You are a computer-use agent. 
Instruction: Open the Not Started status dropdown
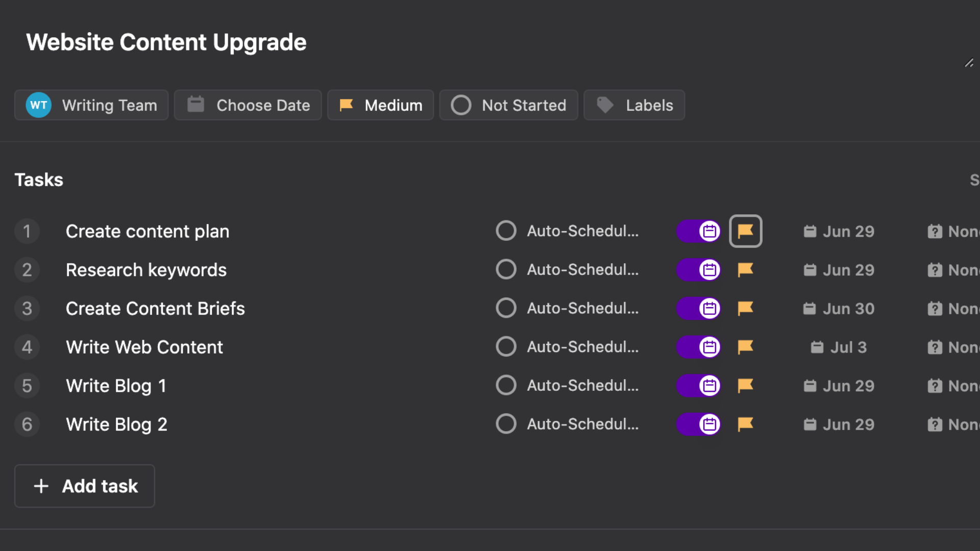point(508,105)
